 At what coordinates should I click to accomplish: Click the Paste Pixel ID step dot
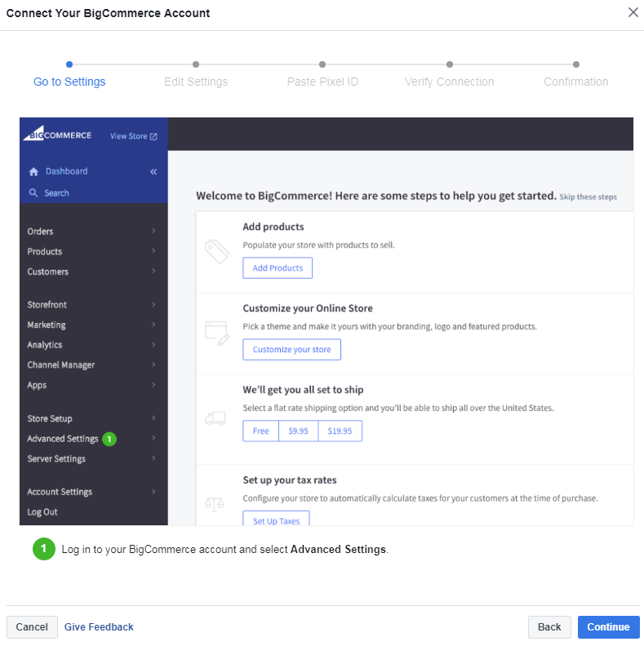[x=322, y=64]
